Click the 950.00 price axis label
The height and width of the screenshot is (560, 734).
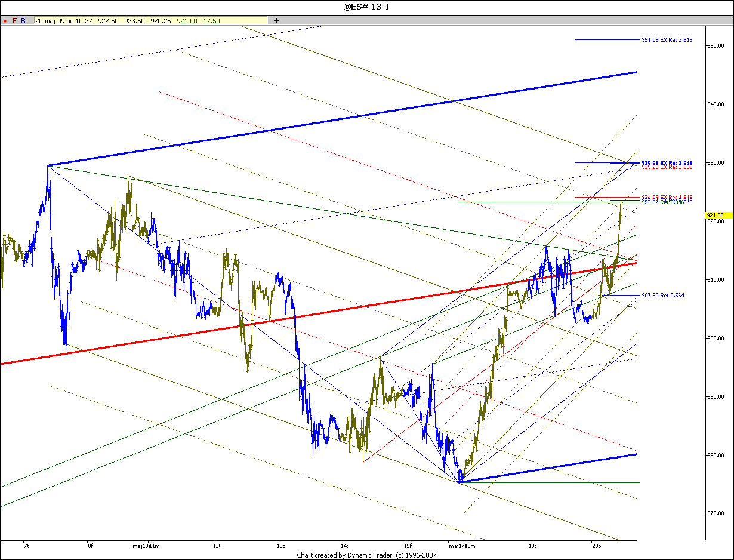click(716, 45)
